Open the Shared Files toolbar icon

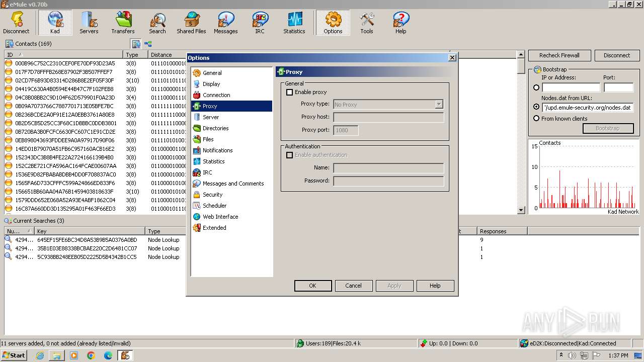pyautogui.click(x=191, y=23)
